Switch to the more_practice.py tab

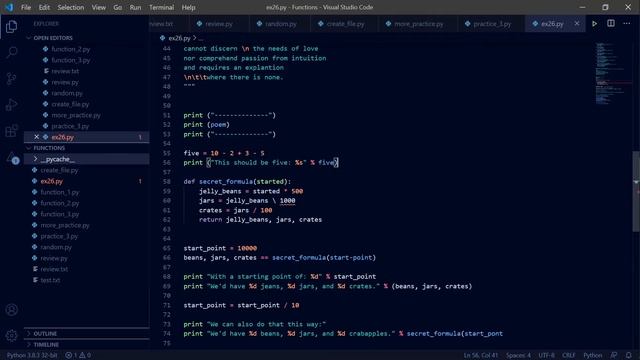418,24
